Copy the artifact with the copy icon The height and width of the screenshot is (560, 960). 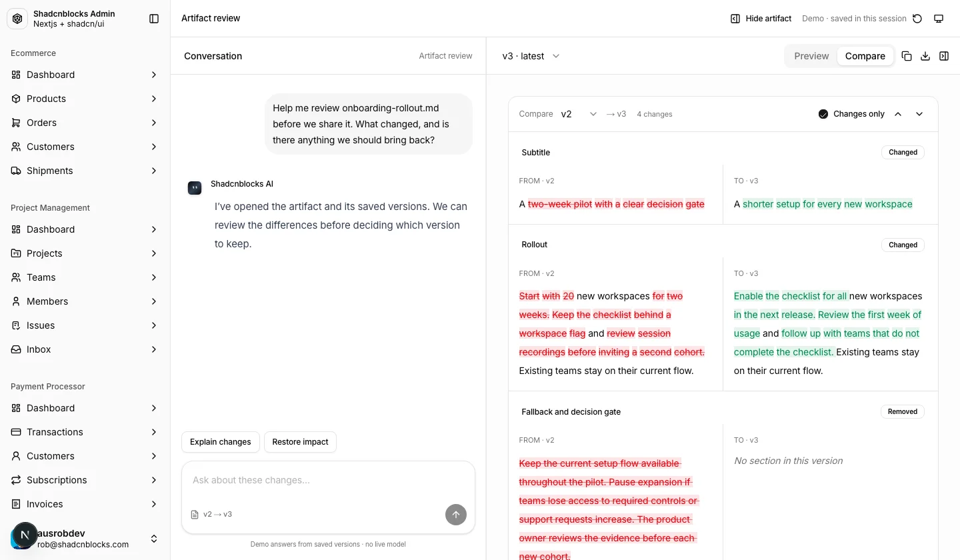907,56
